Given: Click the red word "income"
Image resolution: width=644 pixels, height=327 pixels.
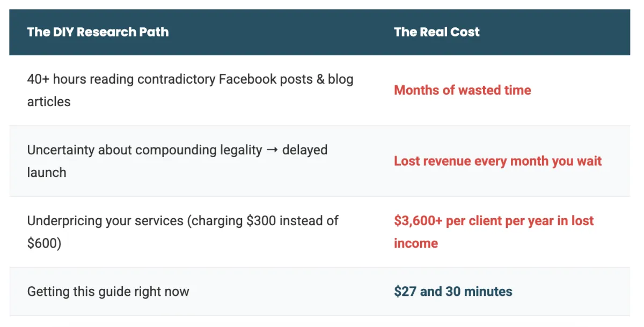Looking at the screenshot, I should click(415, 243).
